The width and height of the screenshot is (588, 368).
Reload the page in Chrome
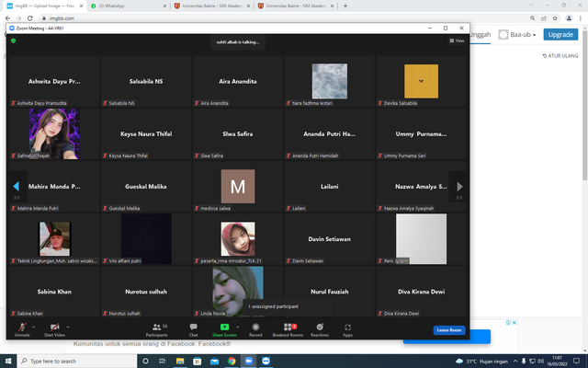point(30,18)
